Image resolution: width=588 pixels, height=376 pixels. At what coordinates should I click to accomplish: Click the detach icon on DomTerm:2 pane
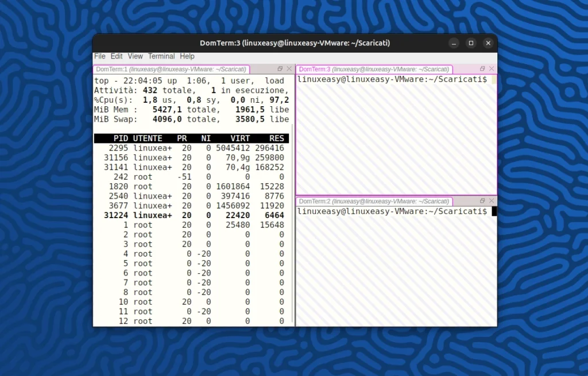tap(482, 201)
